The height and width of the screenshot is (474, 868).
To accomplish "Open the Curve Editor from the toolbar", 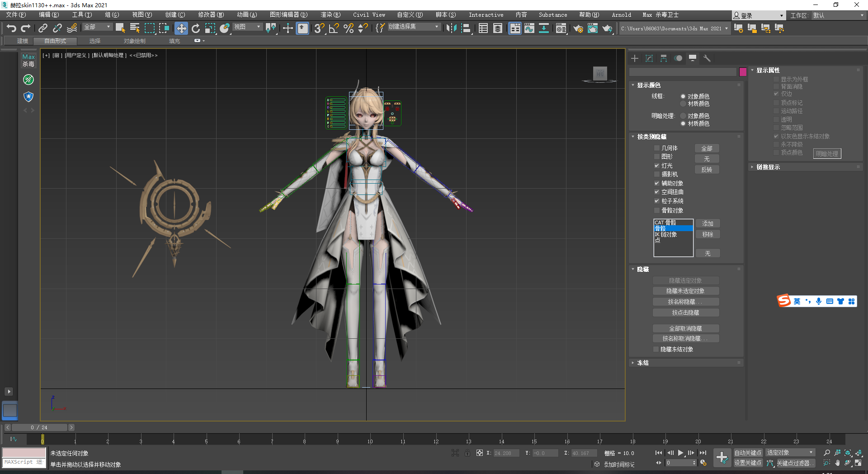I will [x=529, y=28].
